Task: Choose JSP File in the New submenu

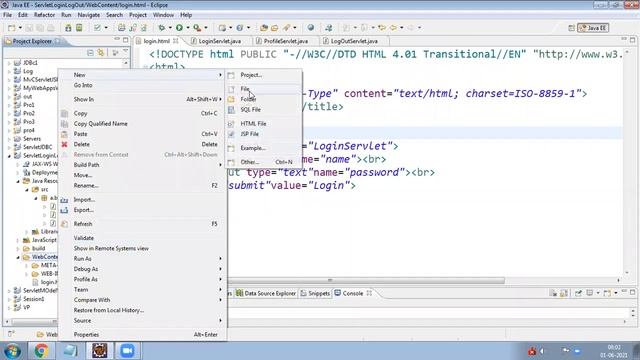Action: [263, 134]
